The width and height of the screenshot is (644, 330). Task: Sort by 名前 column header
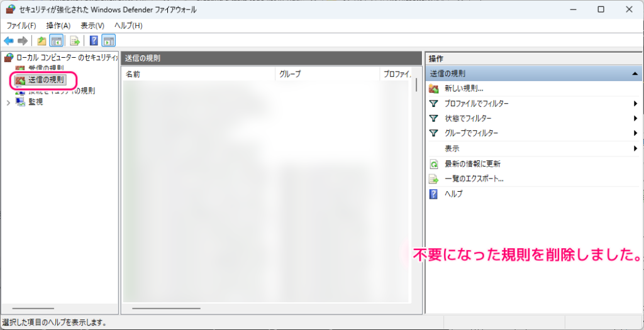(198, 74)
